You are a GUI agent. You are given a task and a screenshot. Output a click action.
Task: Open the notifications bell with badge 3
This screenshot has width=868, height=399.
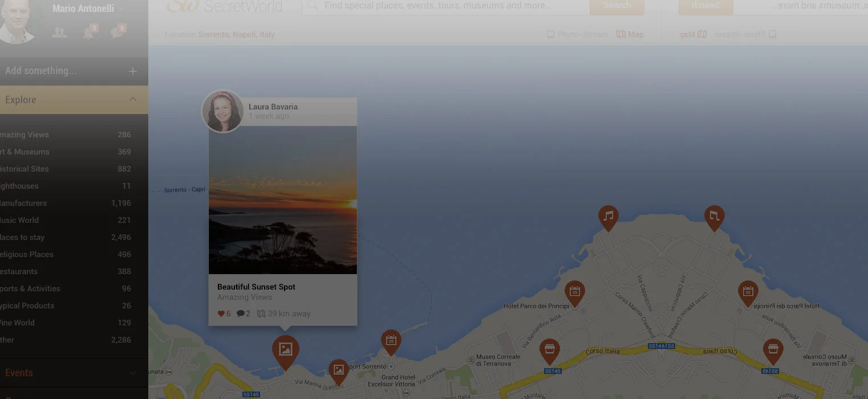coord(90,32)
